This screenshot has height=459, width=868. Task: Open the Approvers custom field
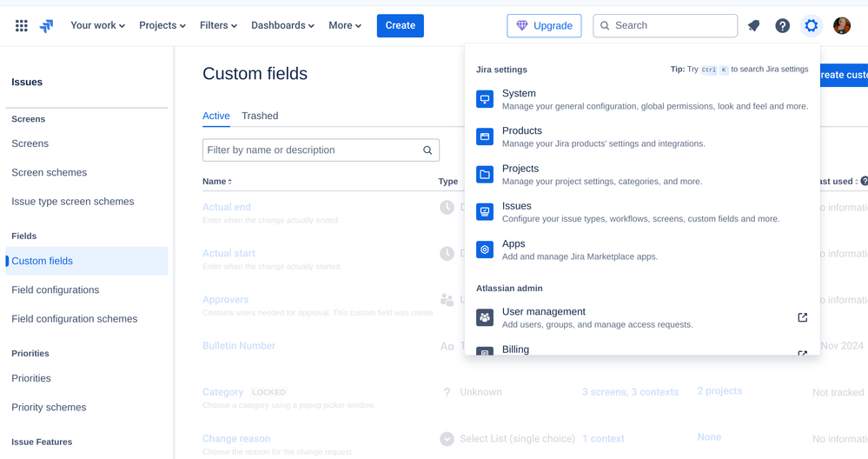(x=225, y=300)
